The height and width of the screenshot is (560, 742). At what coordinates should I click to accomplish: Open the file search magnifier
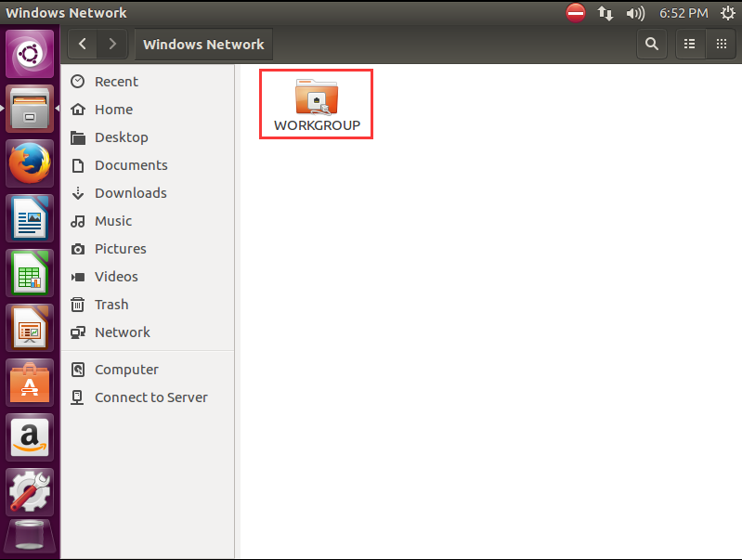click(652, 44)
